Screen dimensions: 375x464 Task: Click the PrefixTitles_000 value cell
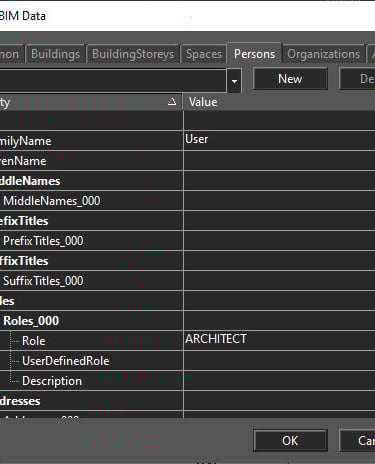pyautogui.click(x=279, y=241)
